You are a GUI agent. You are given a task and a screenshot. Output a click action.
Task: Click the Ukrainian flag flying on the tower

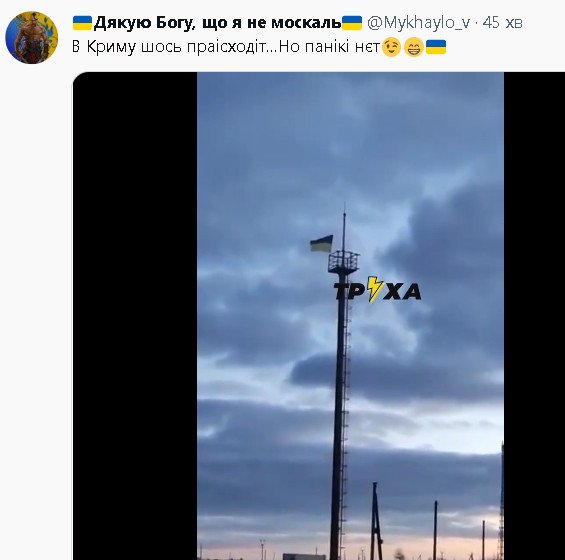coord(321,244)
